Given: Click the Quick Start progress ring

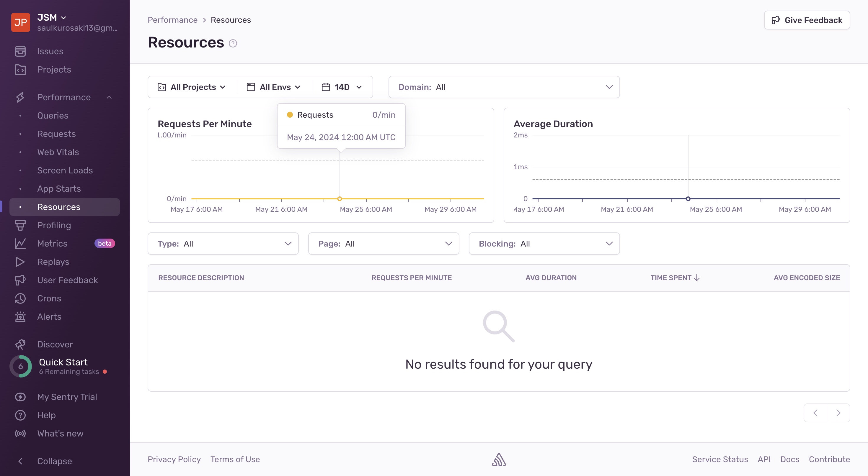Looking at the screenshot, I should pyautogui.click(x=21, y=366).
